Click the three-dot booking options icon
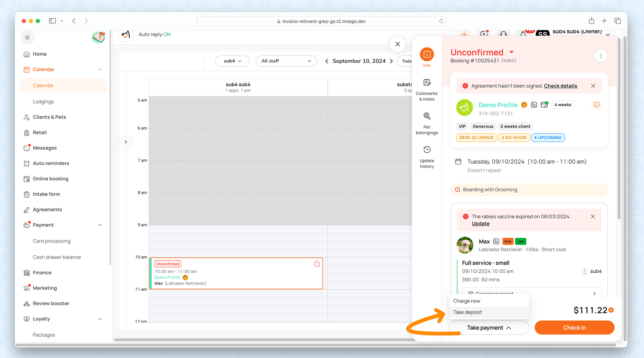Viewport: 644px width, 358px height. (x=601, y=56)
